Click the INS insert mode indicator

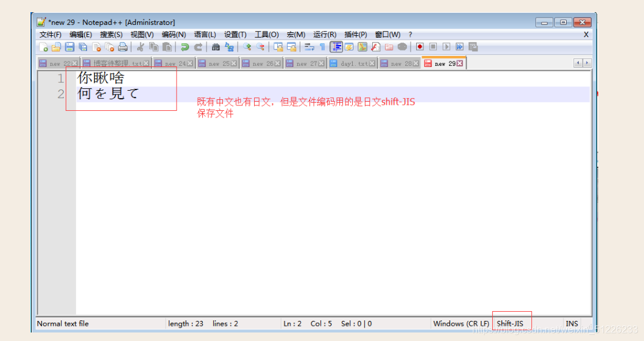571,323
